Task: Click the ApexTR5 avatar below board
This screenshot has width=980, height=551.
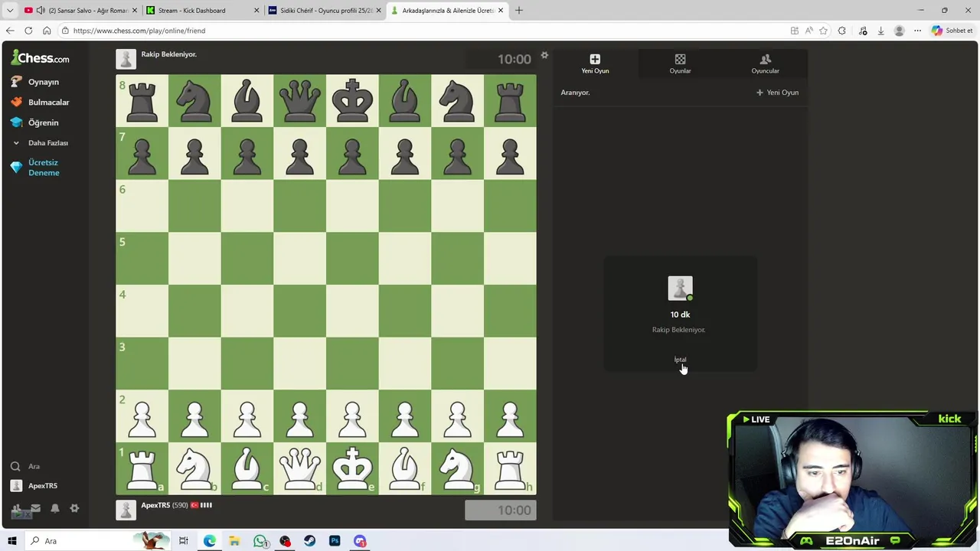Action: [x=126, y=510]
